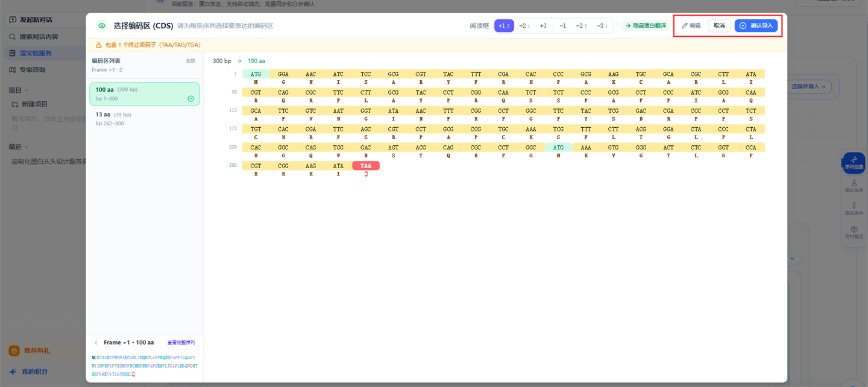This screenshot has height=387, width=868.
Task: Open the recent chat 定制化蛋白从头设计服务
Action: coord(49,162)
